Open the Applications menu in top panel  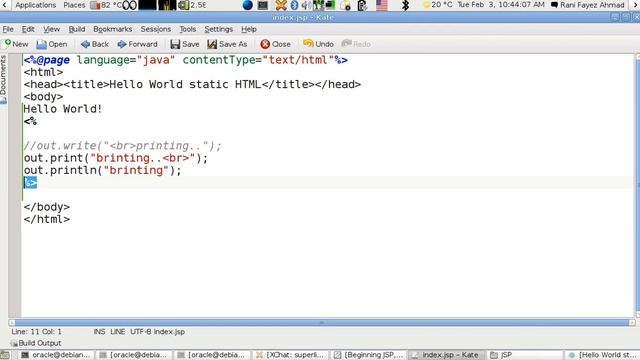pos(36,5)
